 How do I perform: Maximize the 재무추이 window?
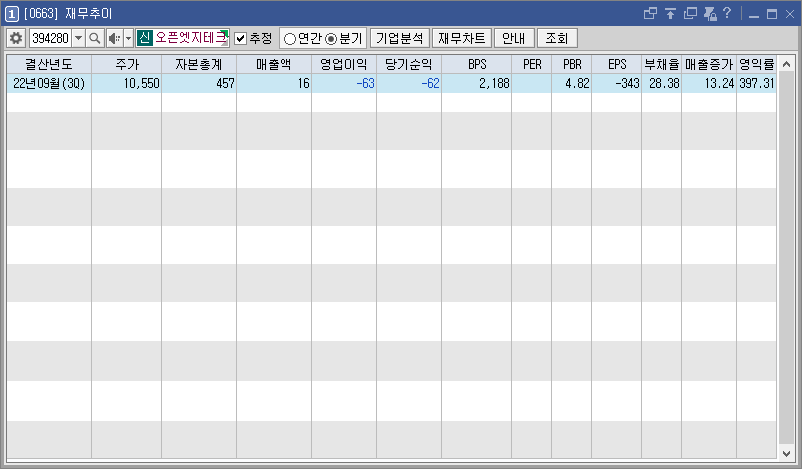[x=772, y=14]
